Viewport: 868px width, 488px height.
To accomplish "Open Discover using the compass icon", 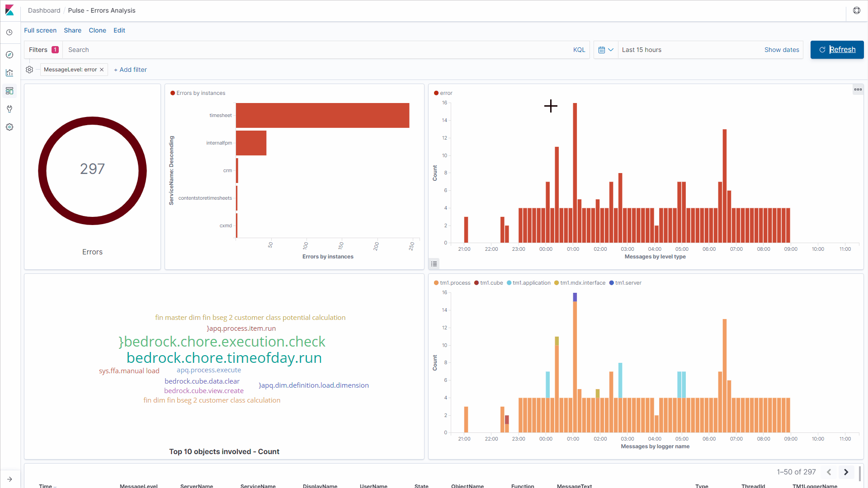I will point(9,54).
